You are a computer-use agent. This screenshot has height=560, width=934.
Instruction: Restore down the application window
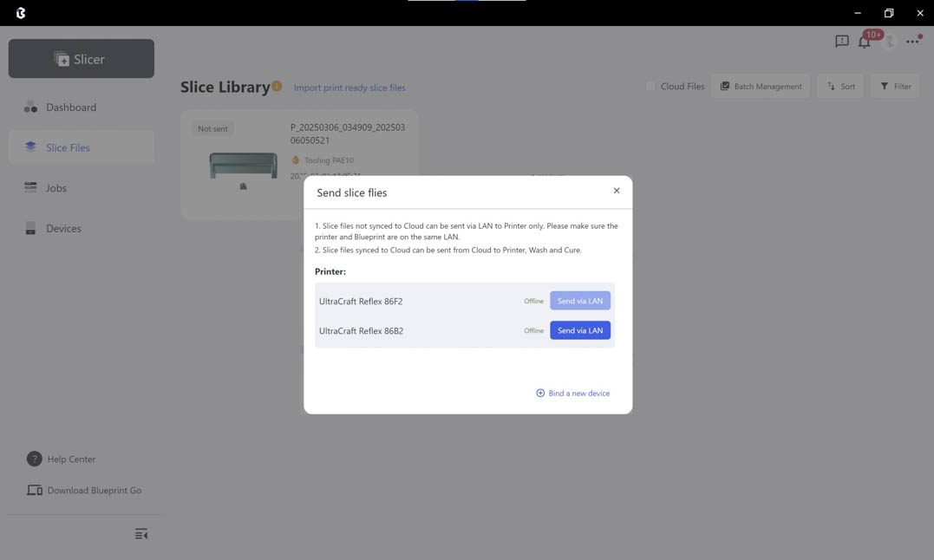(889, 12)
